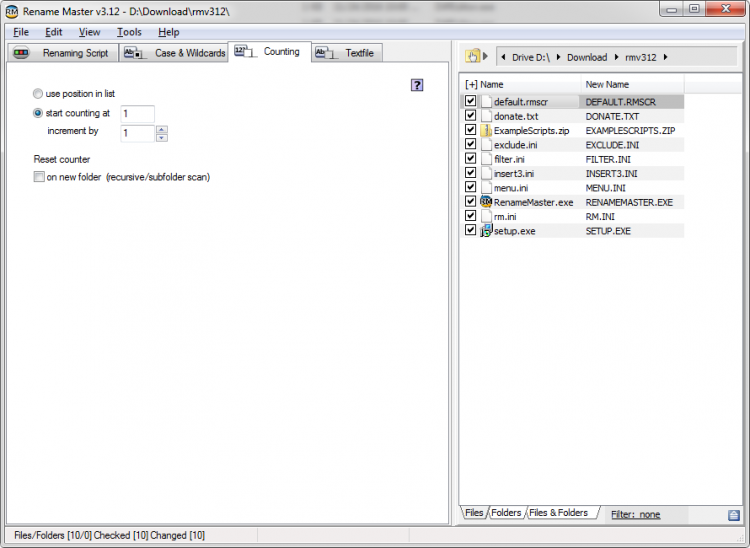Image resolution: width=750 pixels, height=548 pixels.
Task: Click rmv312 in the path bar
Action: pos(640,57)
